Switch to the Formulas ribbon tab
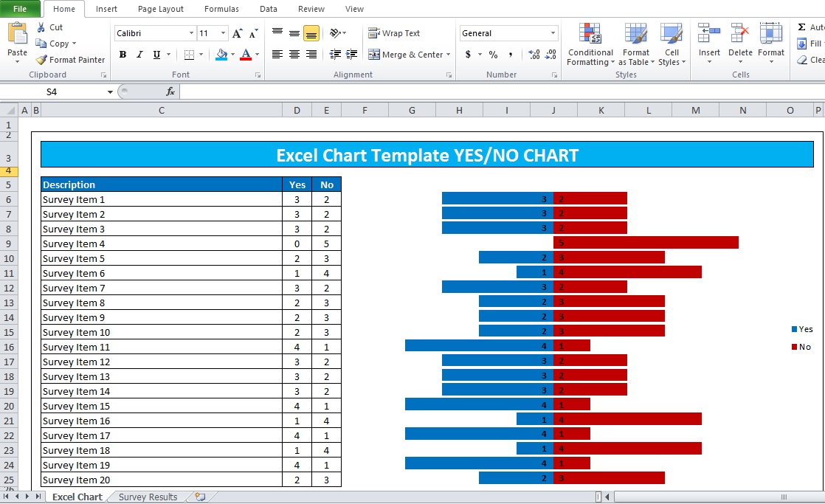825x504 pixels. click(221, 9)
